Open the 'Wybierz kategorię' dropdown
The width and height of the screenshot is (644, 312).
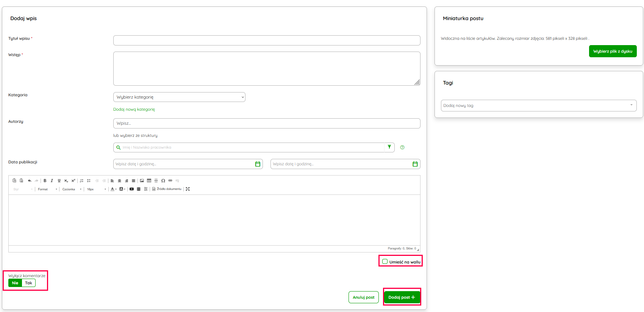click(179, 97)
